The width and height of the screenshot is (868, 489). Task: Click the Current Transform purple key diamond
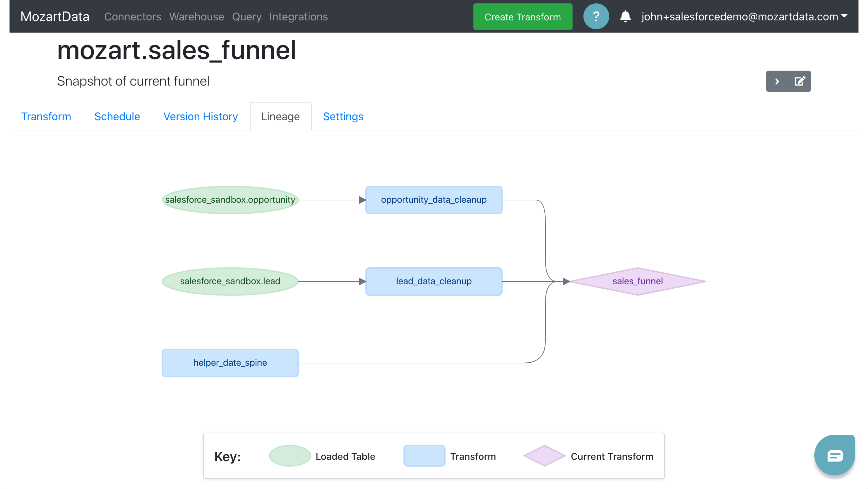(545, 456)
